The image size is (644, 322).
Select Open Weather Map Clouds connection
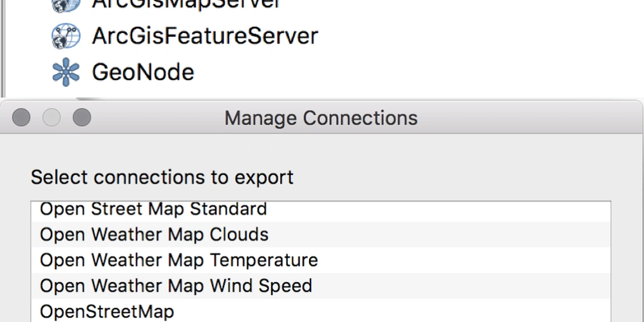321,234
